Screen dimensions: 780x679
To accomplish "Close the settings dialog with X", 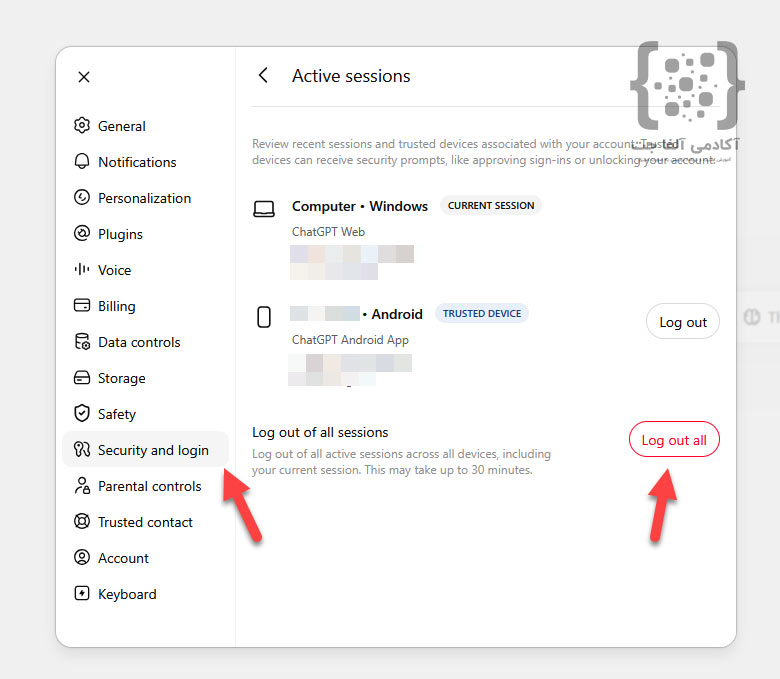I will [x=84, y=77].
